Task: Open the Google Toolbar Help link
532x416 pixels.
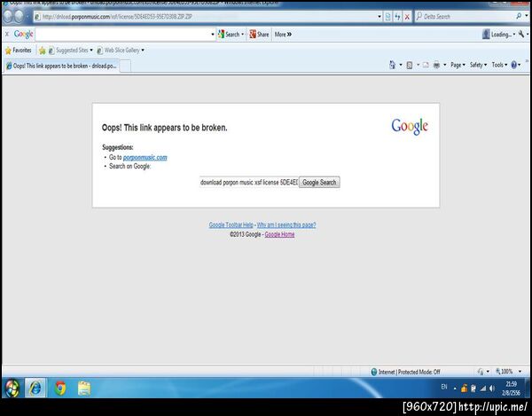Action: pyautogui.click(x=231, y=225)
